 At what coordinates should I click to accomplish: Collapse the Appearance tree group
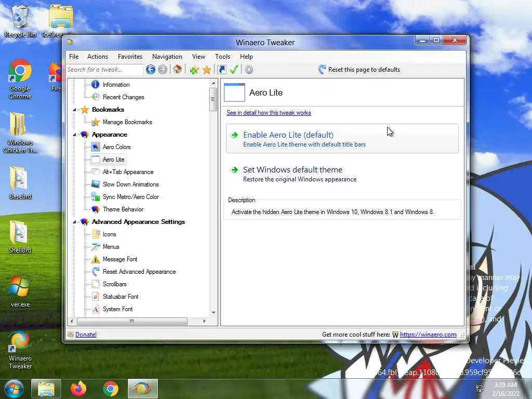74,135
